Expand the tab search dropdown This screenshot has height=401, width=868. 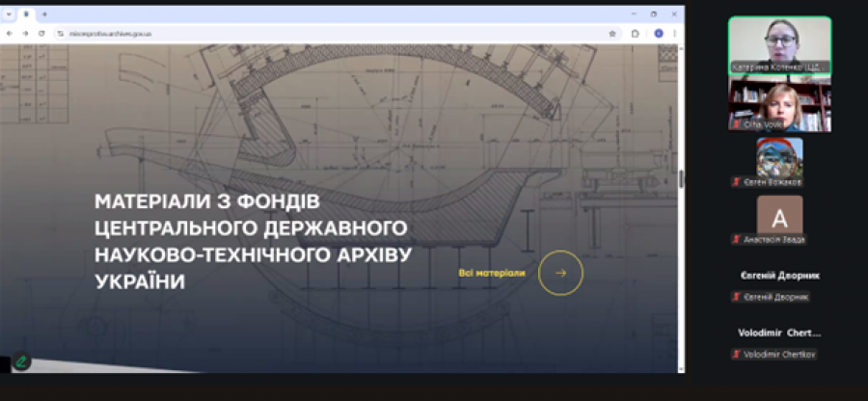pos(10,14)
